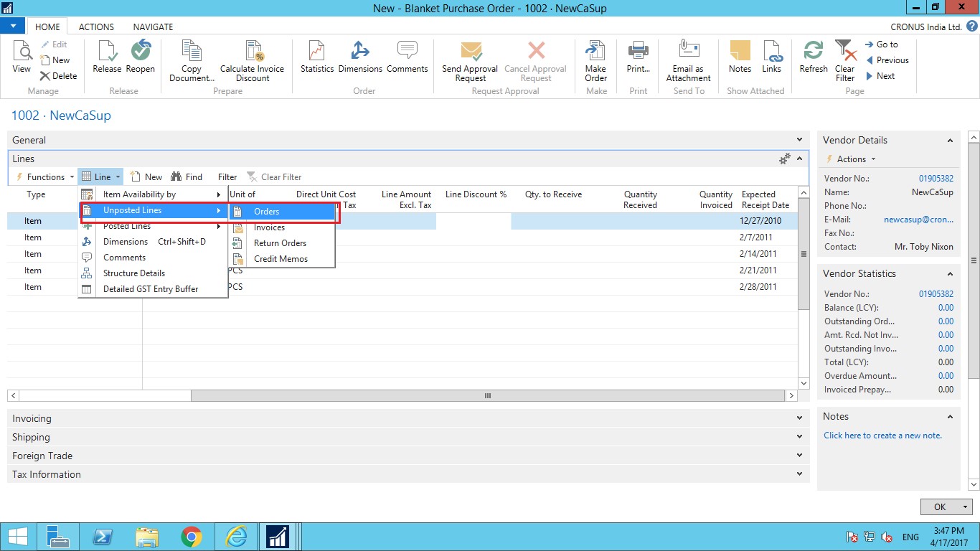Choose Invoices in the submenu

click(282, 227)
